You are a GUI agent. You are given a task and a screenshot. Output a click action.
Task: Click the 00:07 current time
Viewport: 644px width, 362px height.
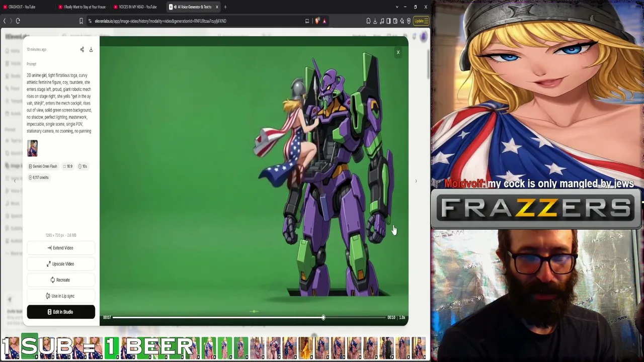pos(107,318)
